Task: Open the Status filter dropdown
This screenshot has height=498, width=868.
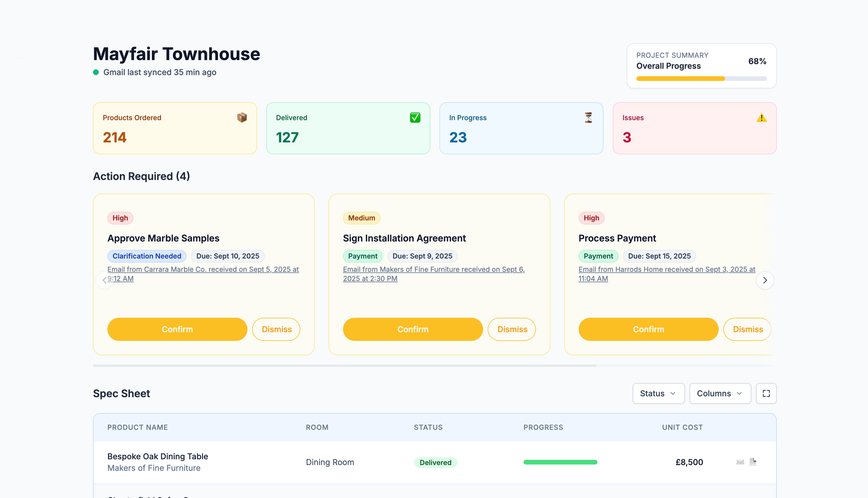Action: point(658,393)
